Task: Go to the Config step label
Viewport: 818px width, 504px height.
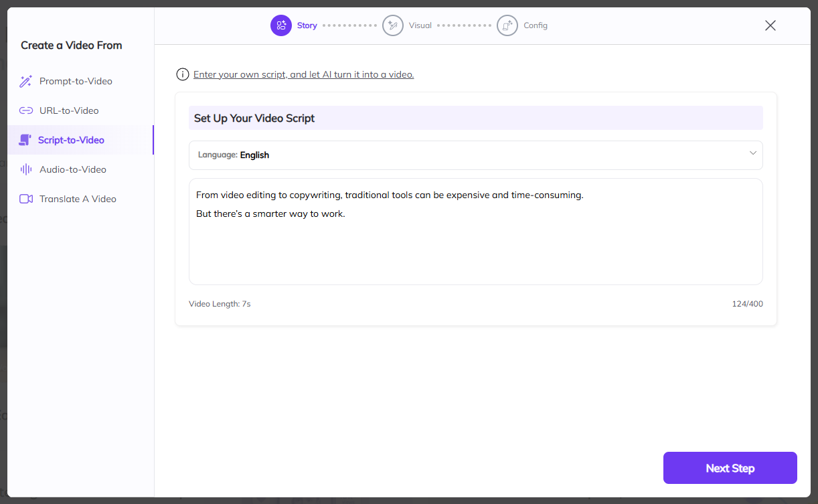Action: click(x=536, y=25)
